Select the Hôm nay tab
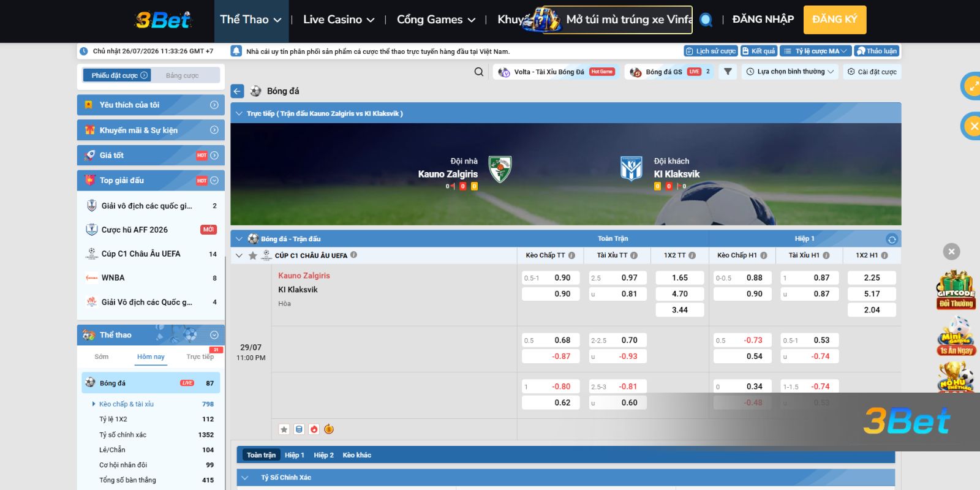This screenshot has width=980, height=490. [151, 356]
